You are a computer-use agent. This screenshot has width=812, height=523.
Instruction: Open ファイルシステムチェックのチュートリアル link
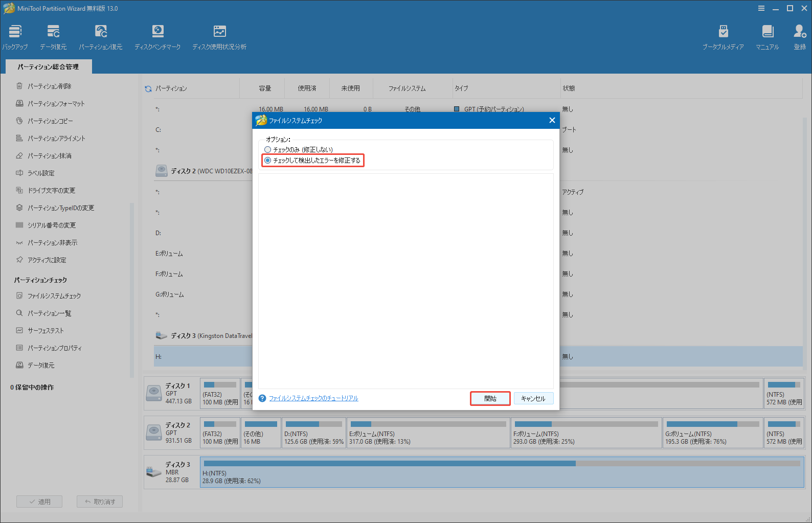tap(313, 398)
